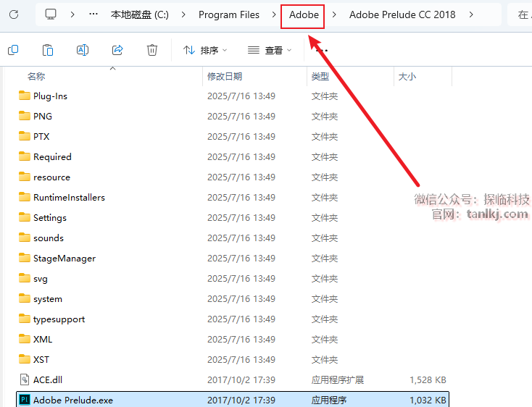The height and width of the screenshot is (407, 532).
Task: Expand chevron after Program Files
Action: click(274, 14)
